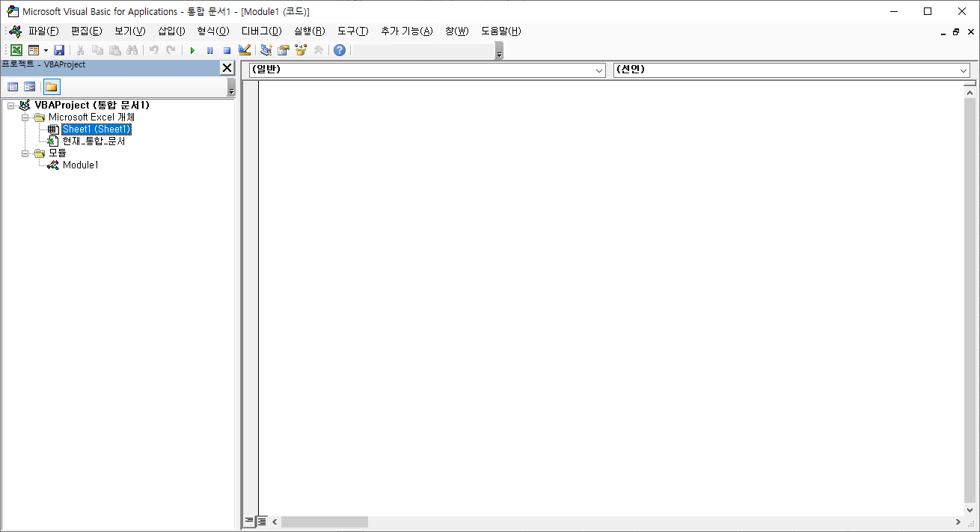Click the Paste clipboard icon
Screen dimensions: 980x532
point(114,50)
